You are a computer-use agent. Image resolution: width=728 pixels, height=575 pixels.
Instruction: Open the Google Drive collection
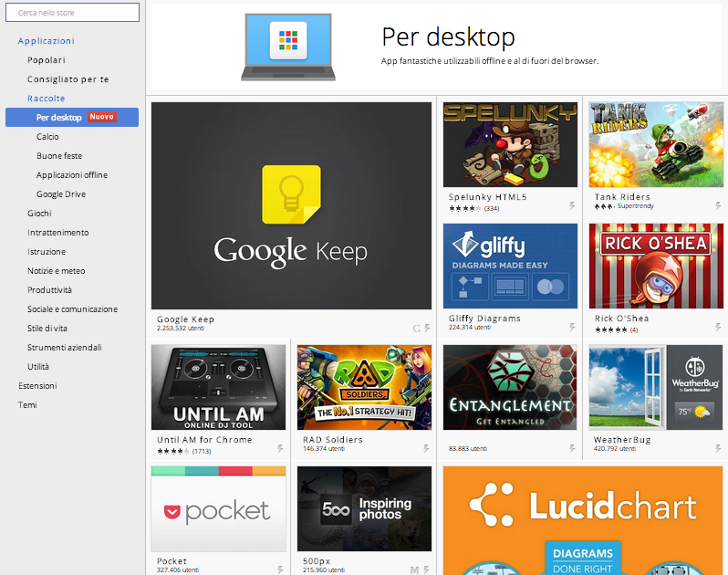pyautogui.click(x=61, y=193)
